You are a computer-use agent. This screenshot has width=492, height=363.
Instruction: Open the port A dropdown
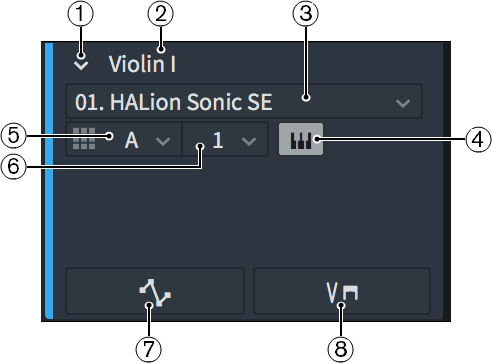[x=124, y=139]
